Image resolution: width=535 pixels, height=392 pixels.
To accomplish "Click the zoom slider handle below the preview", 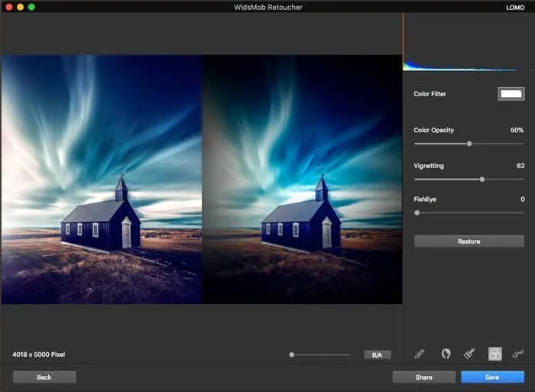I will click(x=292, y=355).
